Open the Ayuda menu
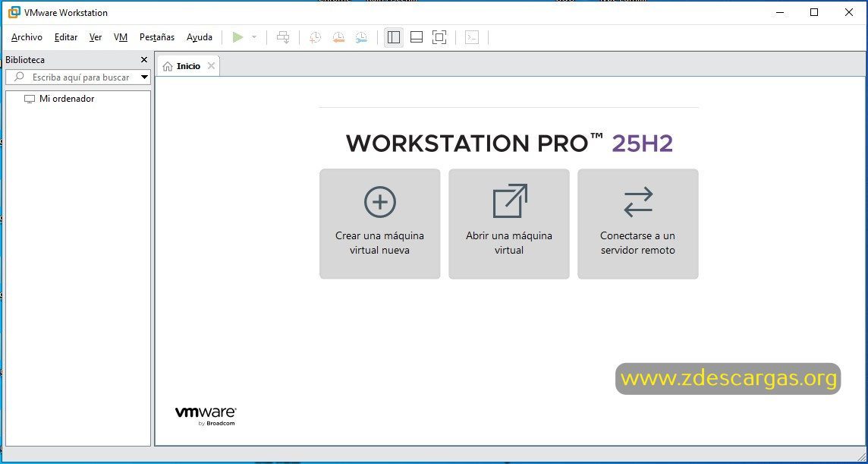This screenshot has height=464, width=868. [200, 37]
